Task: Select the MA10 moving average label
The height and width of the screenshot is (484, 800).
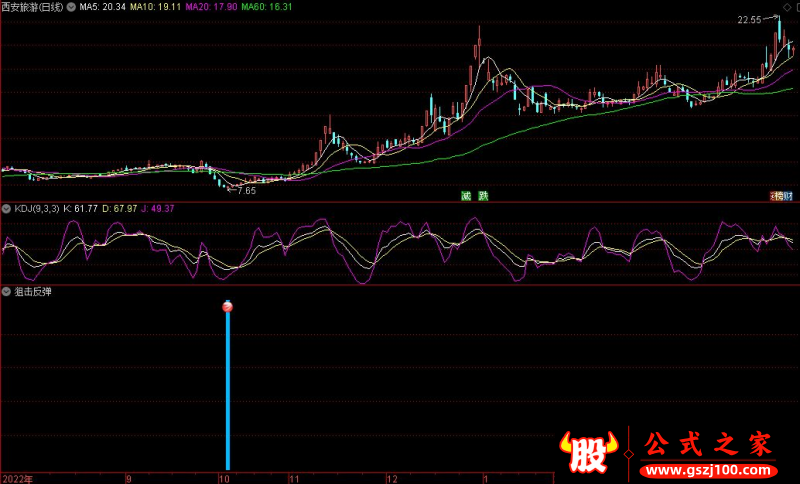Action: (x=159, y=7)
